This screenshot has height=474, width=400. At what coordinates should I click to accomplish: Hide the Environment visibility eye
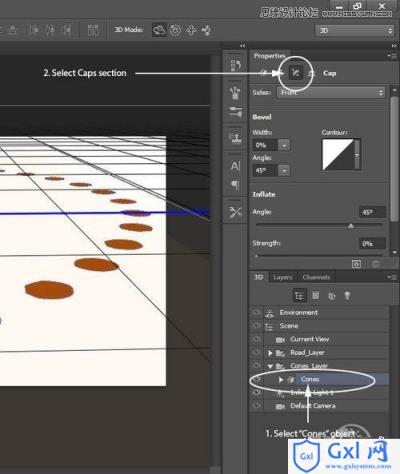256,312
